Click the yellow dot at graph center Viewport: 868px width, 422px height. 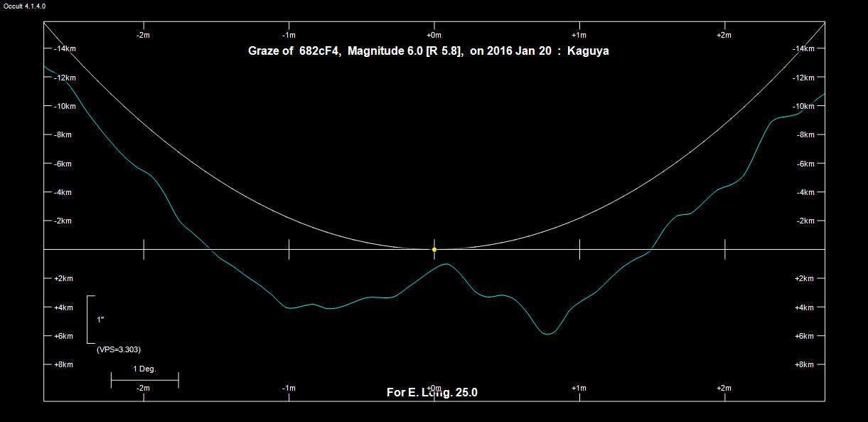(434, 250)
